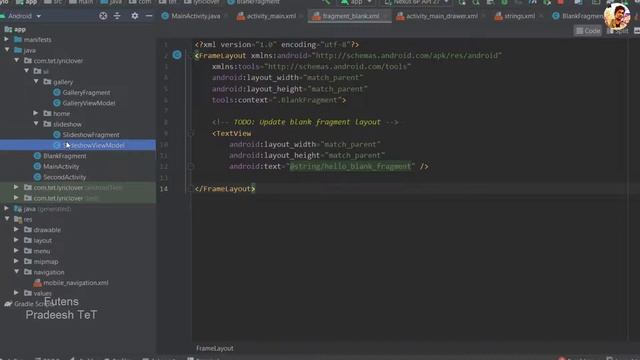Open the app run configuration dropdown
The image size is (640, 360).
356,2
